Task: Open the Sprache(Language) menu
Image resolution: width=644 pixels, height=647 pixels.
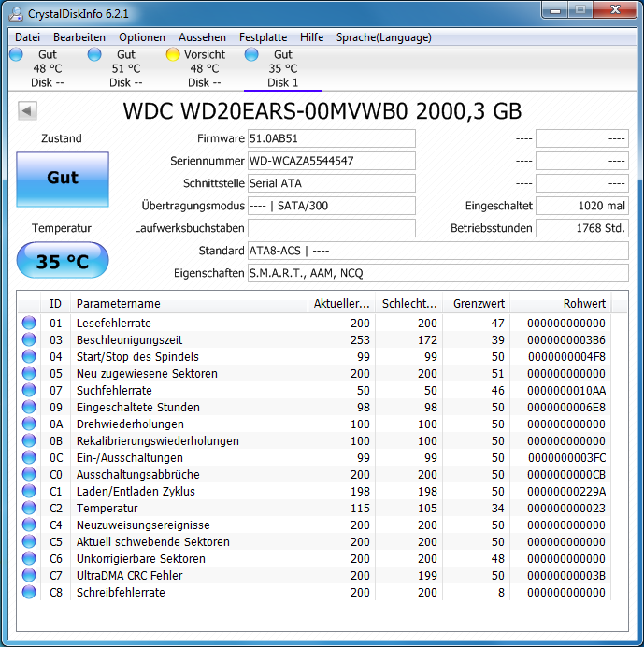Action: coord(383,37)
